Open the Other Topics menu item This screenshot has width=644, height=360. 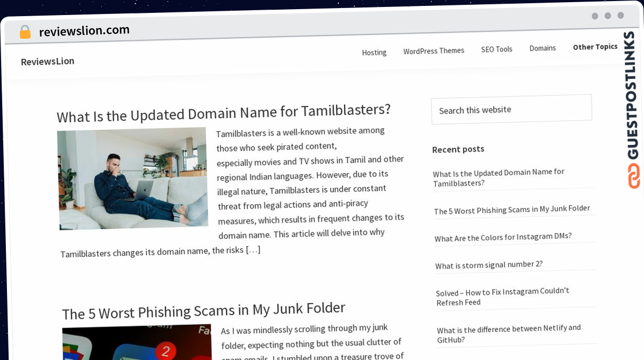pos(595,47)
